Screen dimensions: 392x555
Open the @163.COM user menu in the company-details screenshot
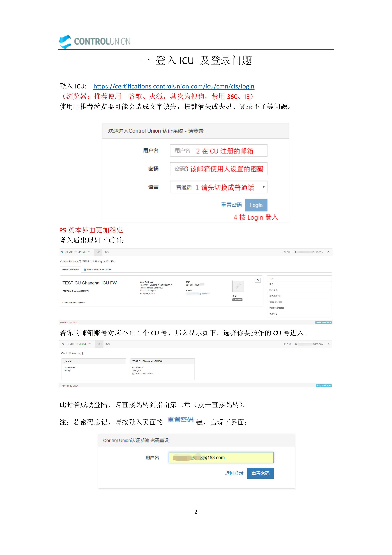[309, 252]
